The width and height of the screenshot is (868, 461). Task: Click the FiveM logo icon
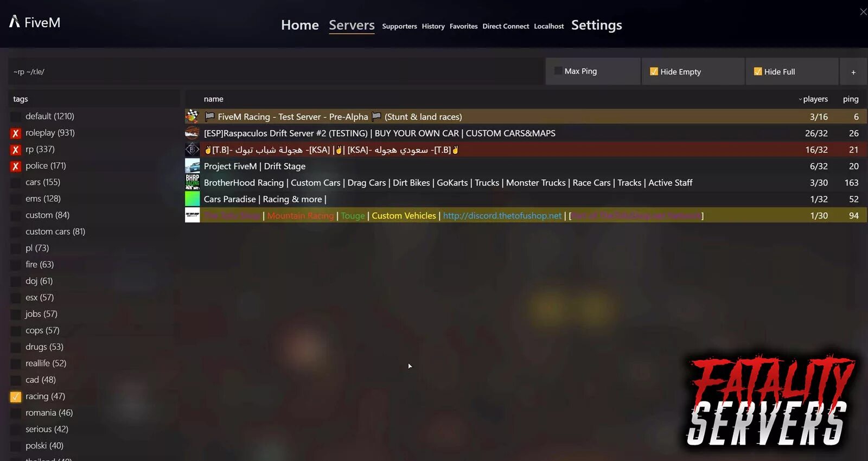[15, 22]
